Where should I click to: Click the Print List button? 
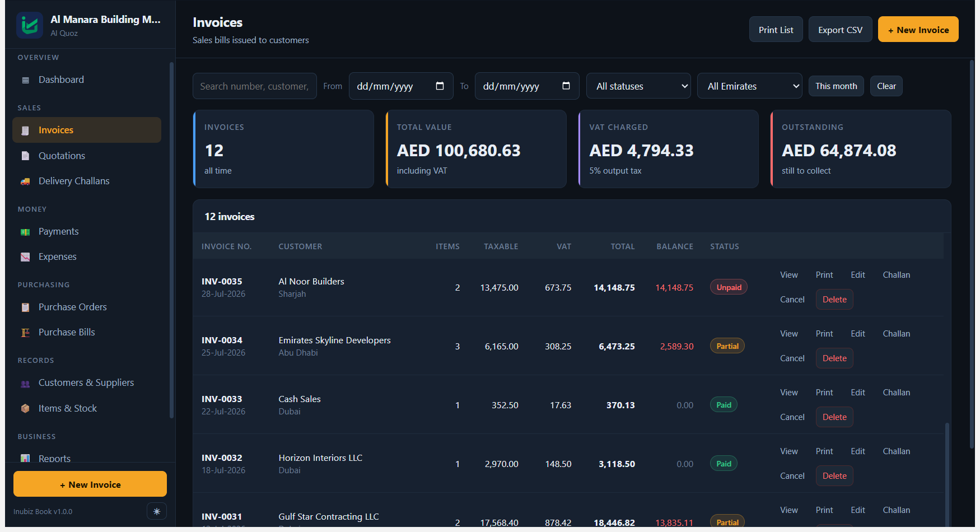[776, 30]
